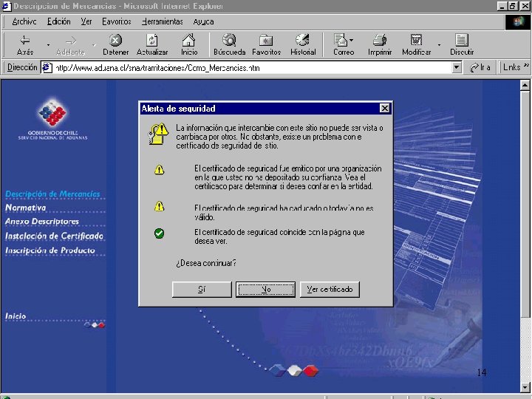
Task: Click the scrollbar up arrow
Action: pyautogui.click(x=525, y=85)
